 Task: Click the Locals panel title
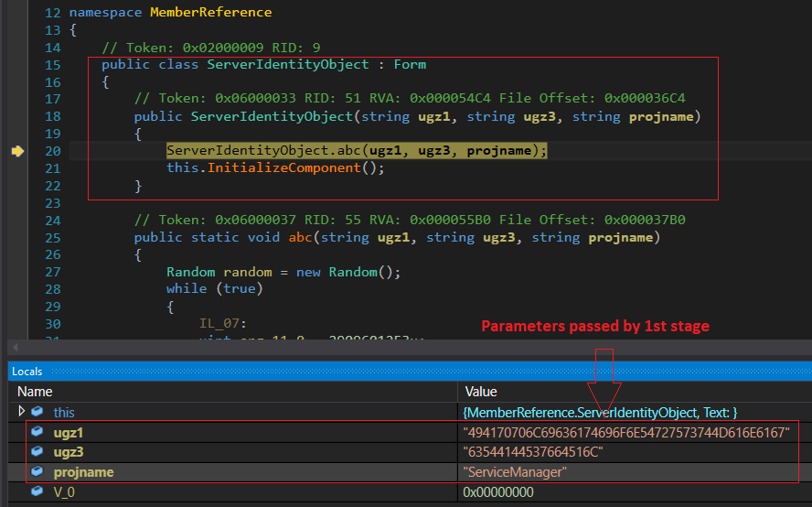(x=27, y=372)
